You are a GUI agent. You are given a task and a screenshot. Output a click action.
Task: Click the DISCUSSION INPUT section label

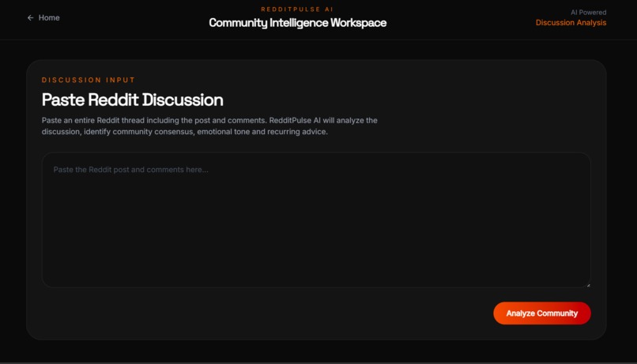89,80
